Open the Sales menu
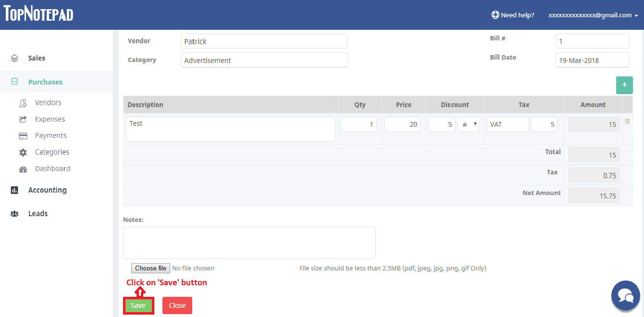The image size is (644, 317). 37,58
